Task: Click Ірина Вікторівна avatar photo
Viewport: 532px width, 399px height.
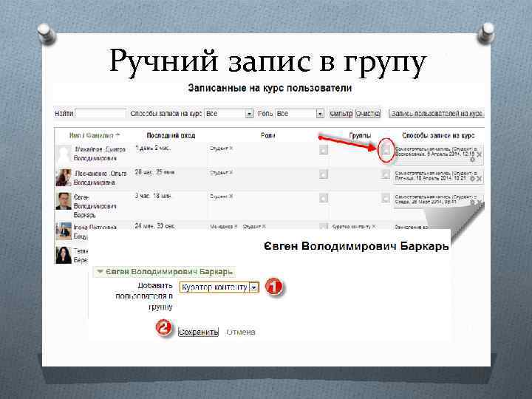Action: (64, 231)
